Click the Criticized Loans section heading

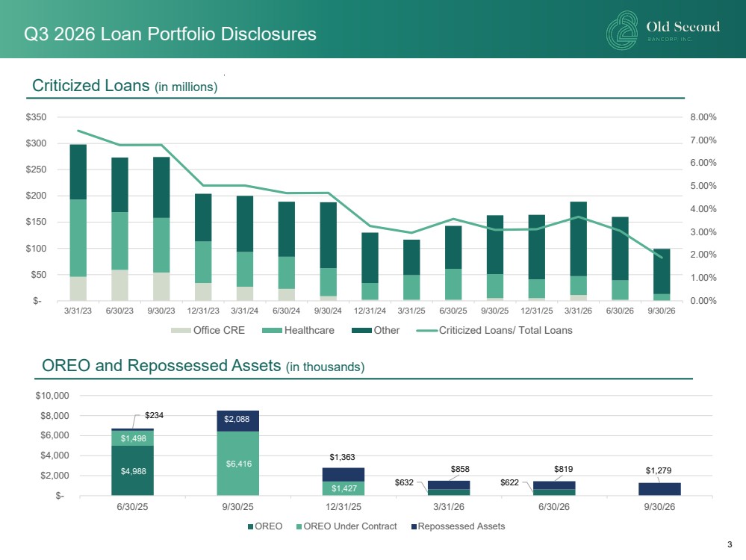(125, 86)
